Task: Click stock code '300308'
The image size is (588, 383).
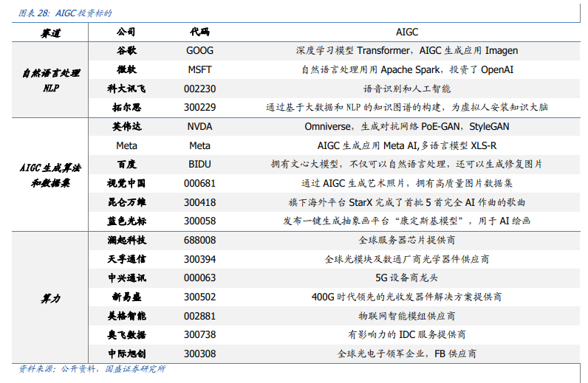Action: [199, 353]
